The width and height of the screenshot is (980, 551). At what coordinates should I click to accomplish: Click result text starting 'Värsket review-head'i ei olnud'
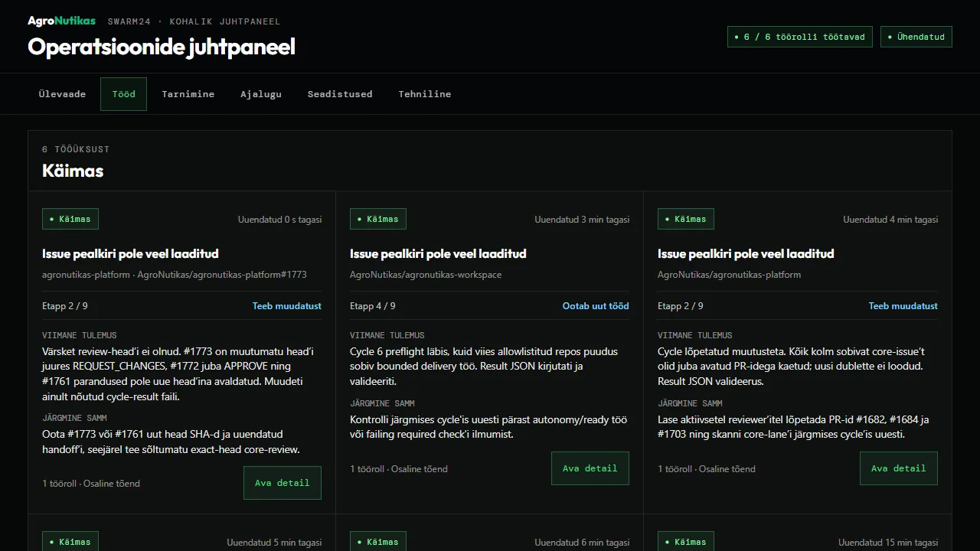pos(178,374)
